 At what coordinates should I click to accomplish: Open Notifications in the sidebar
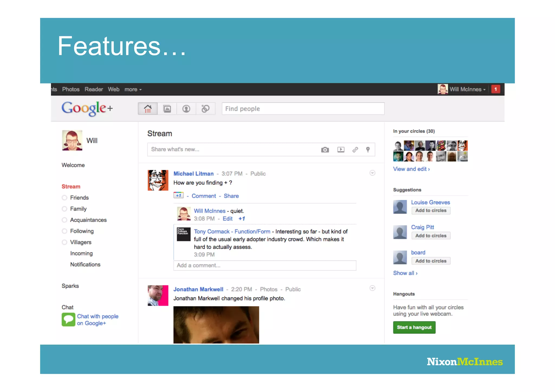85,264
